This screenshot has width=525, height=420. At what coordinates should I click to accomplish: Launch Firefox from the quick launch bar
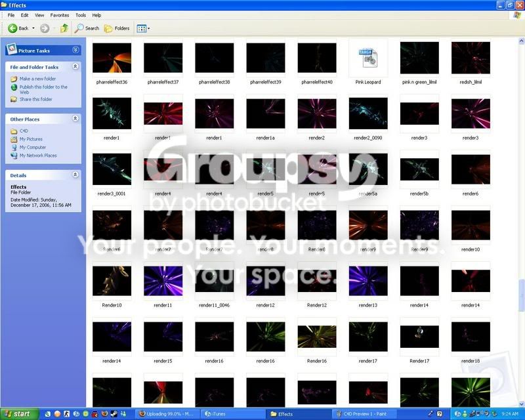click(105, 414)
